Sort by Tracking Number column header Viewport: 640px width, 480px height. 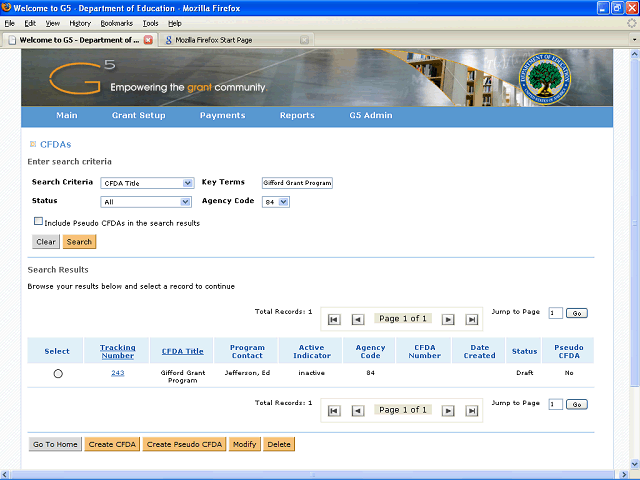(118, 351)
